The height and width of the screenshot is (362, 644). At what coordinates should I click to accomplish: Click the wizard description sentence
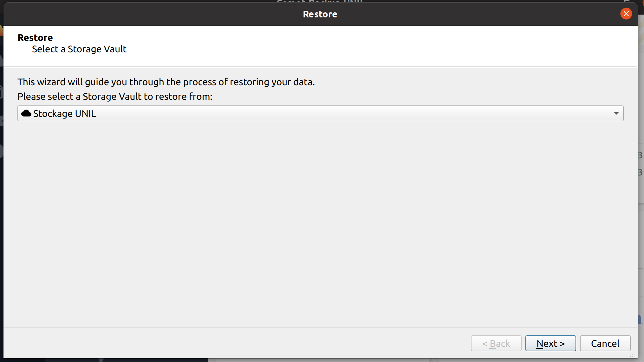pos(166,82)
